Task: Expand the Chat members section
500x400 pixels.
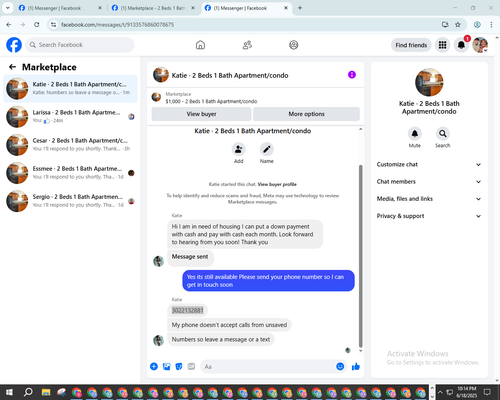Action: 429,182
